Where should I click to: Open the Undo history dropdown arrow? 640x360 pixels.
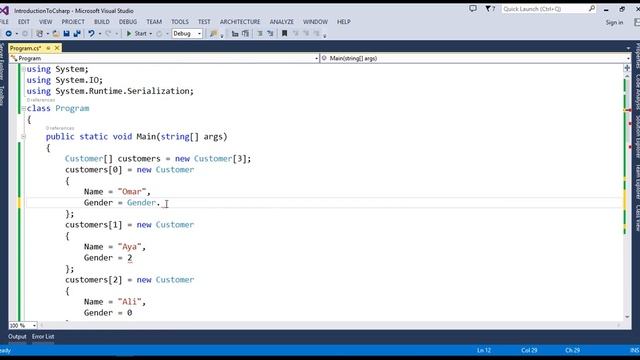pyautogui.click(x=100, y=33)
